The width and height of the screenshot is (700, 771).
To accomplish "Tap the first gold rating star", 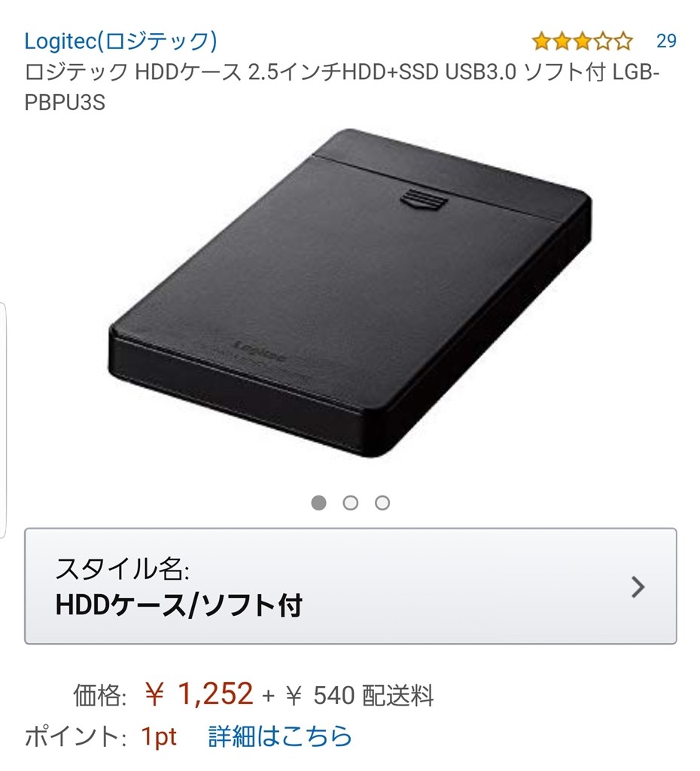I will click(x=542, y=41).
